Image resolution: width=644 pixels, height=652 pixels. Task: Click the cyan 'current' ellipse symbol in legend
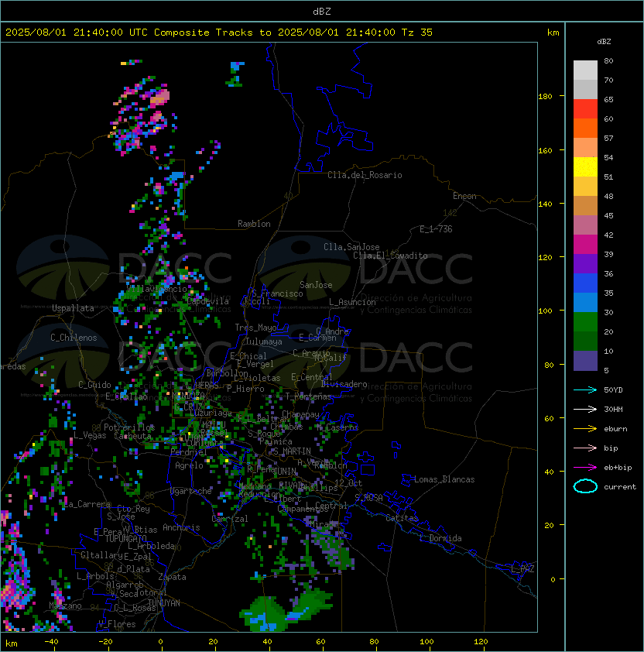point(585,486)
